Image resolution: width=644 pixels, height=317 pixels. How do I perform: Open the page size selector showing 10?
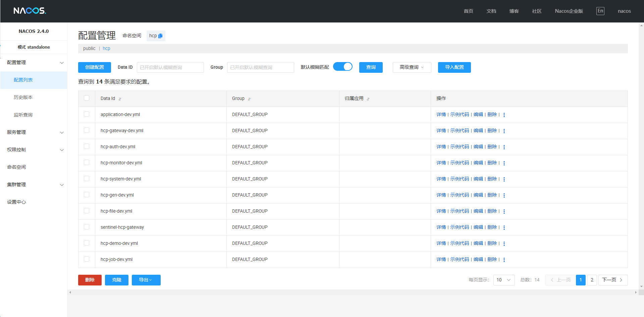504,280
